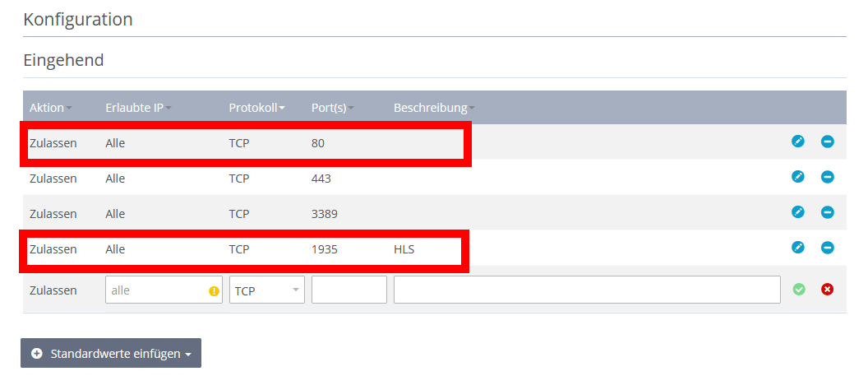Sort by Protokoll column header

[256, 108]
